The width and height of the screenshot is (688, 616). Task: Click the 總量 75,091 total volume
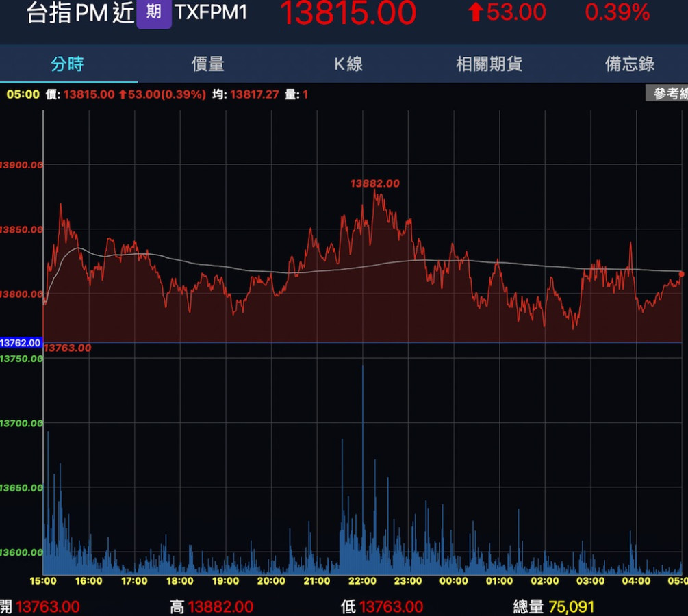pyautogui.click(x=554, y=606)
